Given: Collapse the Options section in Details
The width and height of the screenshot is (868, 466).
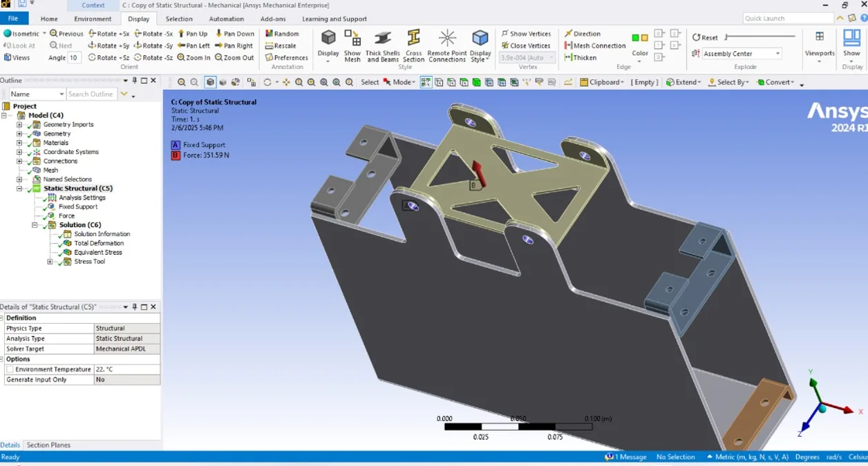Looking at the screenshot, I should 2,359.
